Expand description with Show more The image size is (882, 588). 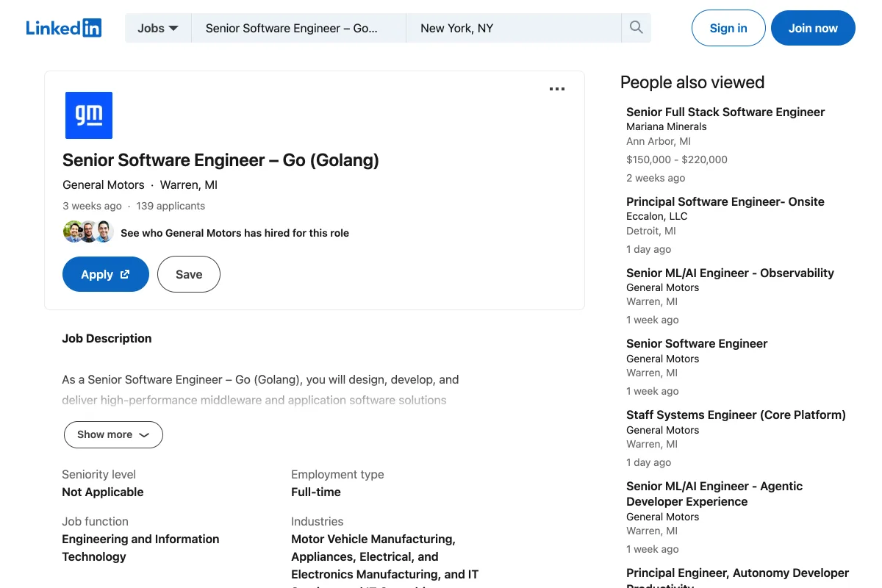[x=113, y=434]
